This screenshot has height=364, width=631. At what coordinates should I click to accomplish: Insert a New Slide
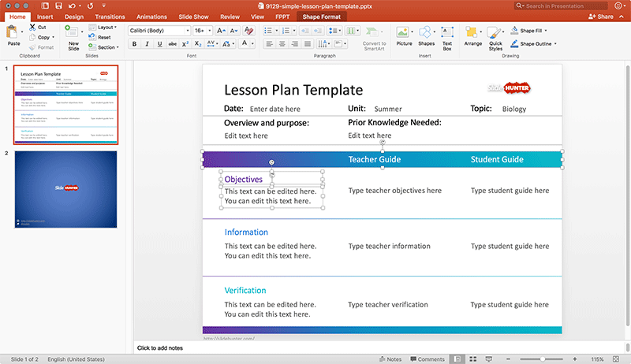point(73,38)
